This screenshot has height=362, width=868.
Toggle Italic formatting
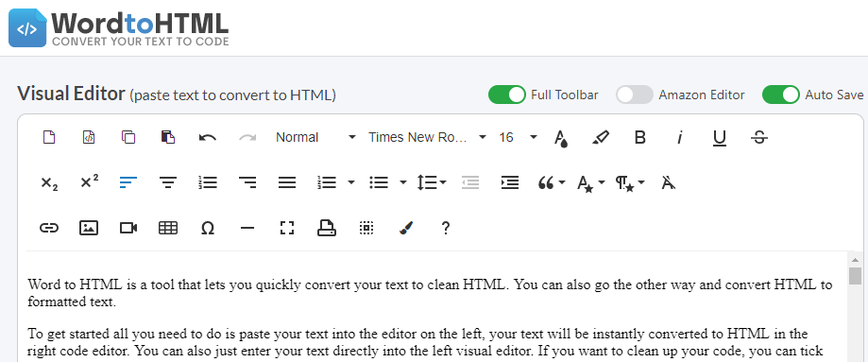pos(679,137)
